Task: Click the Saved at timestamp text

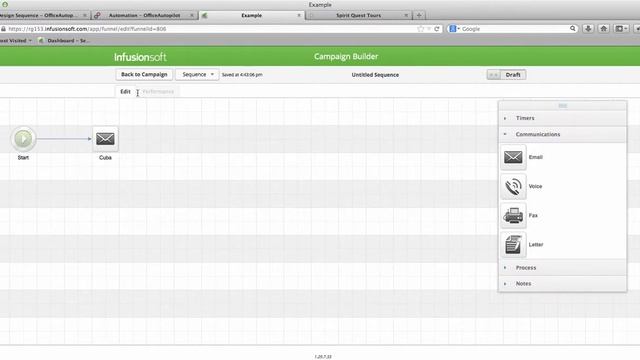Action: [242, 75]
